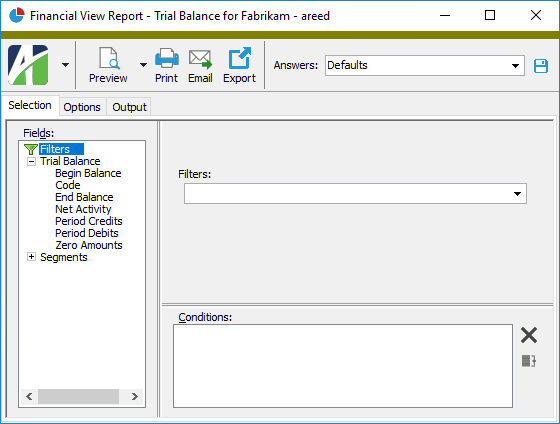Click the Export icon
The height and width of the screenshot is (424, 560).
(x=240, y=58)
